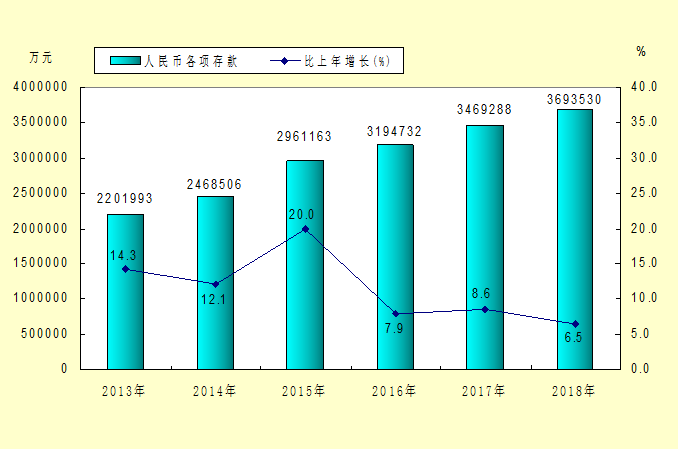Click the 2013年 bar labeled 2201993

click(125, 292)
